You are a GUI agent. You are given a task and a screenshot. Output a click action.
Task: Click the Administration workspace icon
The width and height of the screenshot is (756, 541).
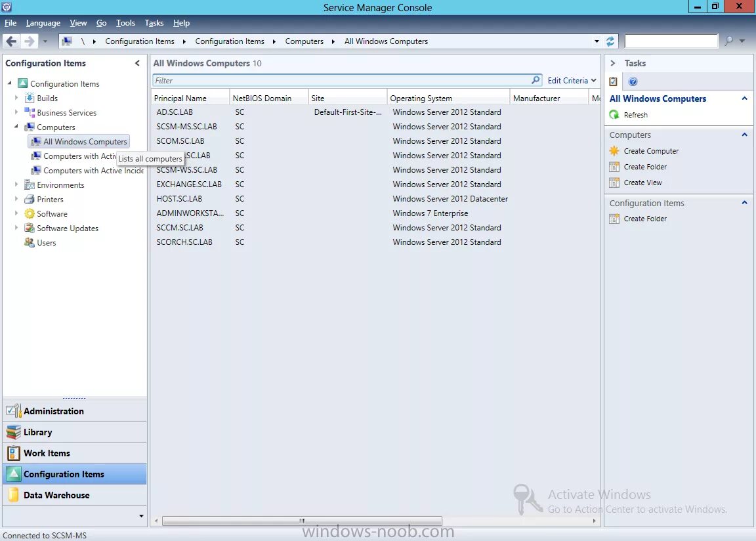point(14,411)
